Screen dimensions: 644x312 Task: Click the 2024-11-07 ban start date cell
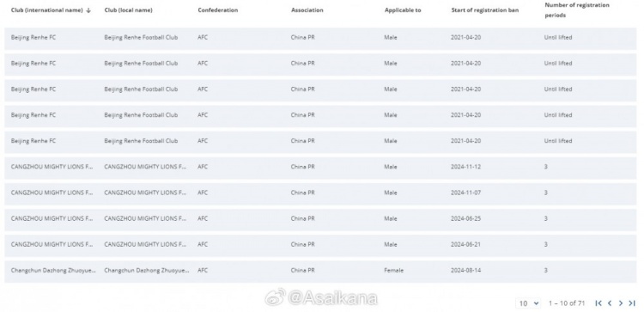point(465,193)
